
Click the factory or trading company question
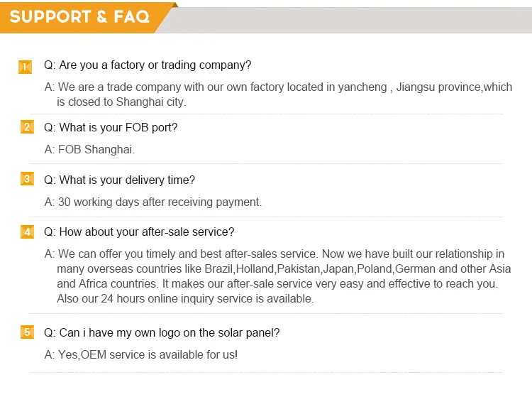click(148, 65)
